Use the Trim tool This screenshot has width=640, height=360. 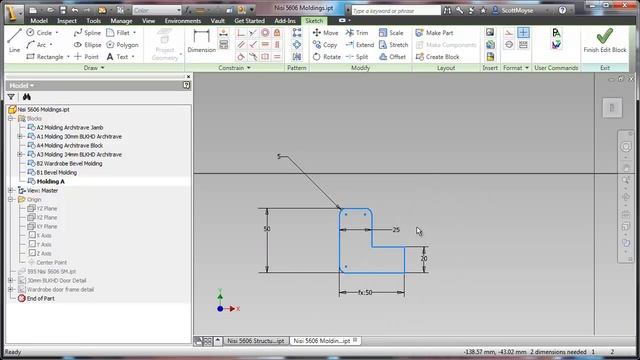357,33
